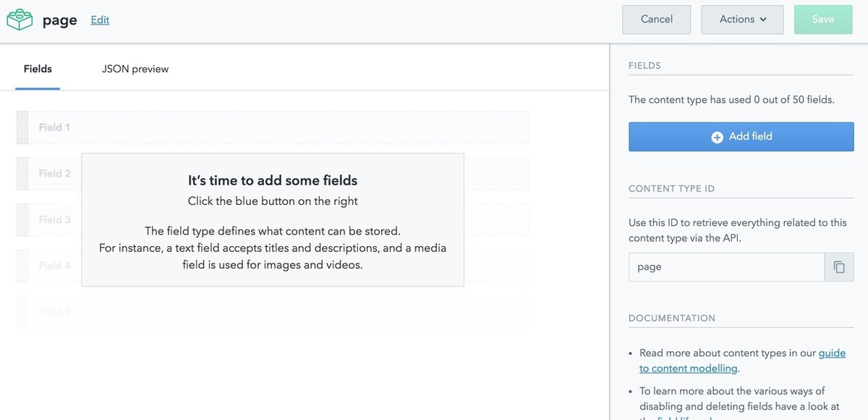Copy the content type ID to clipboard

[839, 267]
